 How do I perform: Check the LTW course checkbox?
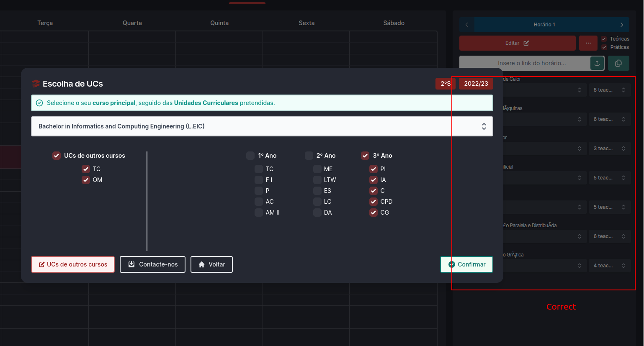tap(317, 180)
